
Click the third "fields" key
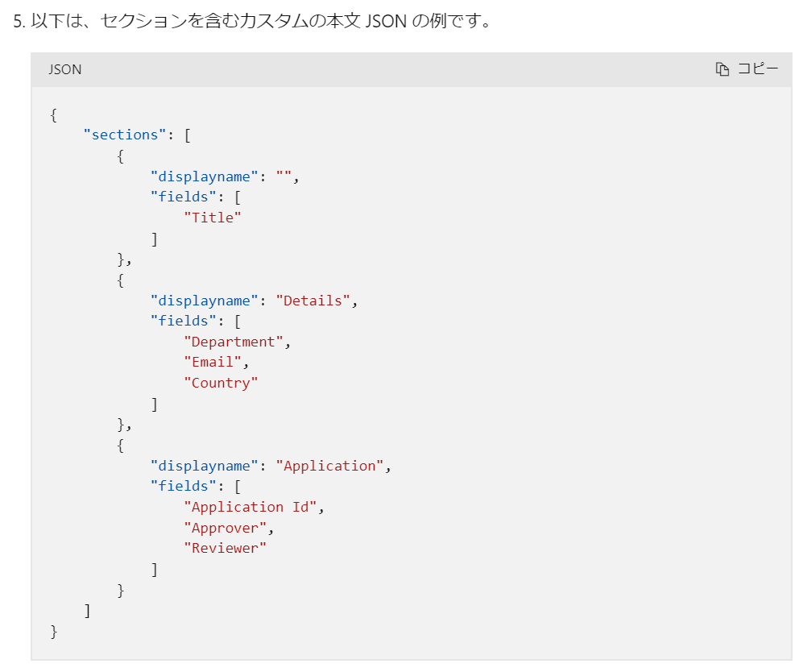point(184,486)
